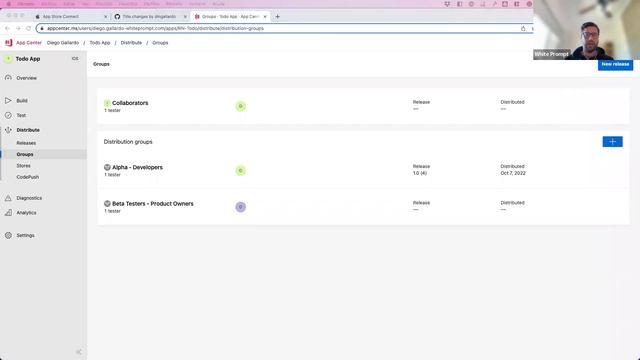
Task: Click the browser forward arrow
Action: 18,29
